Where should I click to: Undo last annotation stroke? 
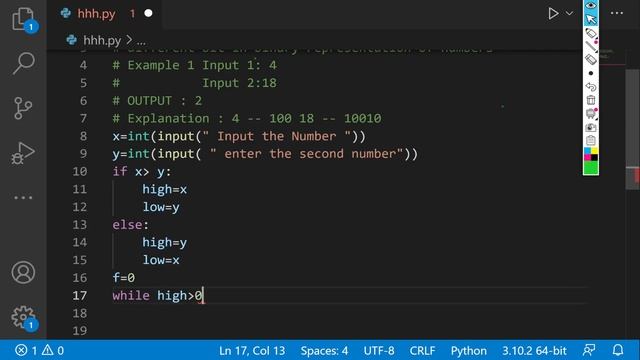click(591, 87)
